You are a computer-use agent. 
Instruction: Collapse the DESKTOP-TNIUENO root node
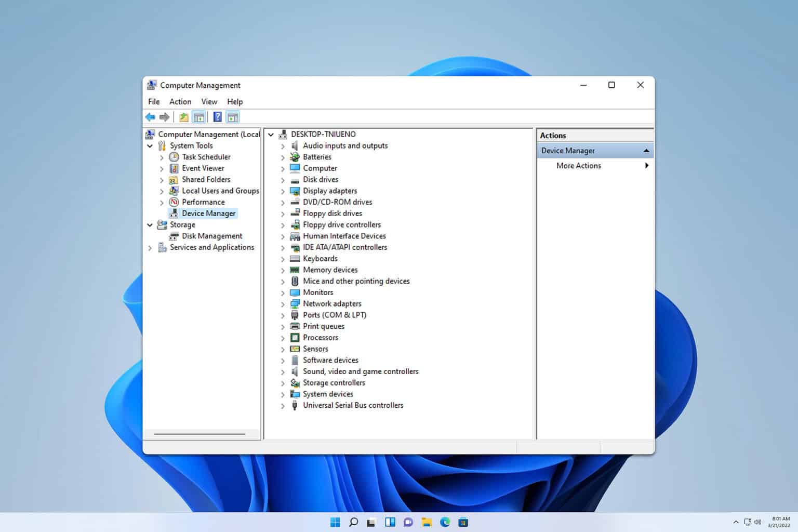tap(271, 135)
